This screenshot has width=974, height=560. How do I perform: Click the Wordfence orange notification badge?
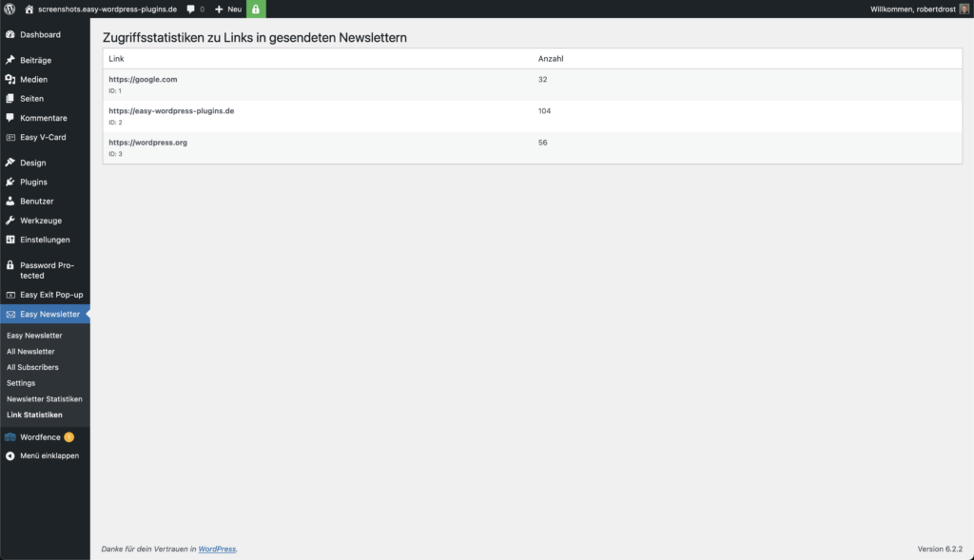click(68, 437)
